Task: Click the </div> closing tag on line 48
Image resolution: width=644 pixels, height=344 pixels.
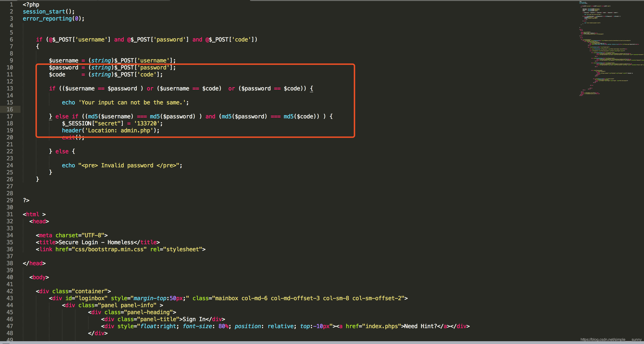Action: click(98, 333)
